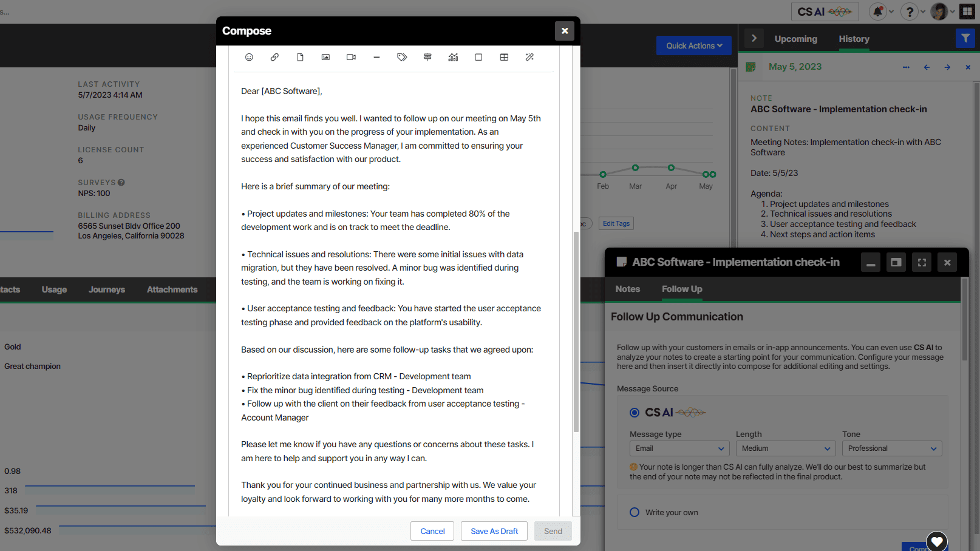This screenshot has width=980, height=551.
Task: Open the filter in the History panel
Action: point(965,38)
